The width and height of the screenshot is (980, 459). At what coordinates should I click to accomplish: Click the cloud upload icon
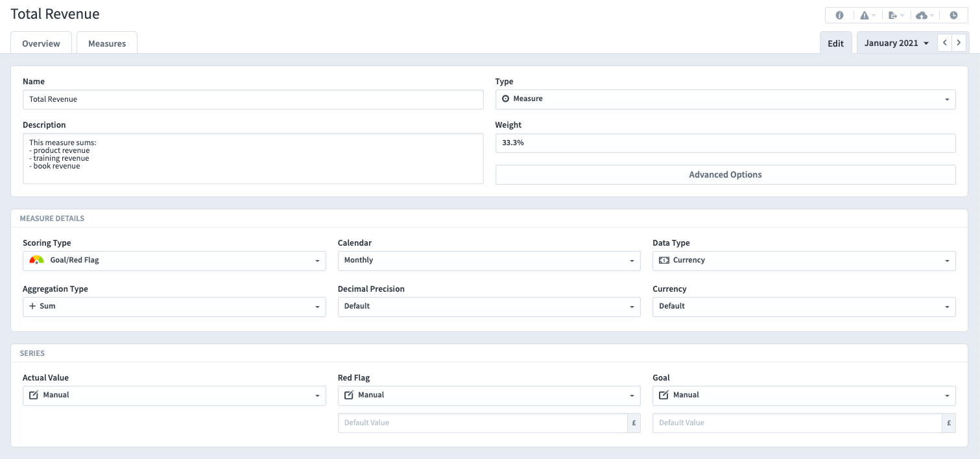(x=924, y=16)
